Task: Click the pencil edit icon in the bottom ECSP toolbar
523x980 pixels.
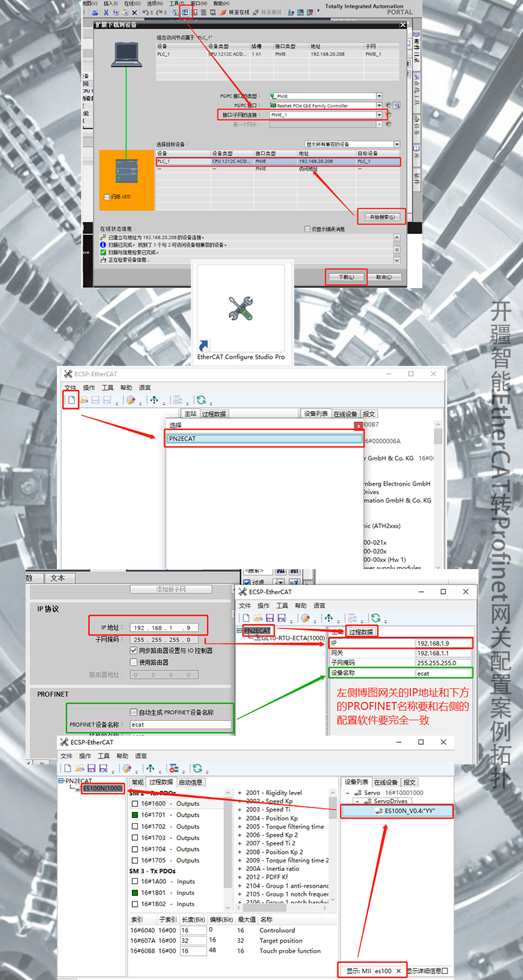Action: [x=127, y=768]
